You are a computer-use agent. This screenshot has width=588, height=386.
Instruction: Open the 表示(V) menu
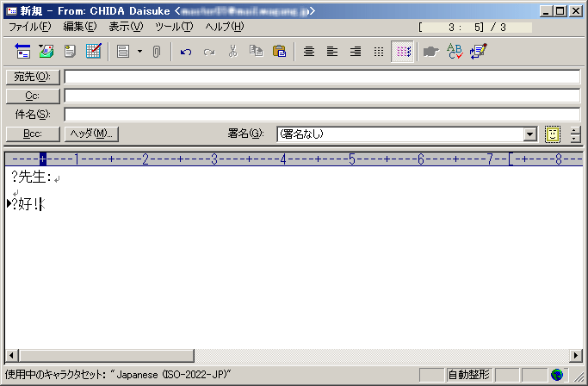point(126,27)
